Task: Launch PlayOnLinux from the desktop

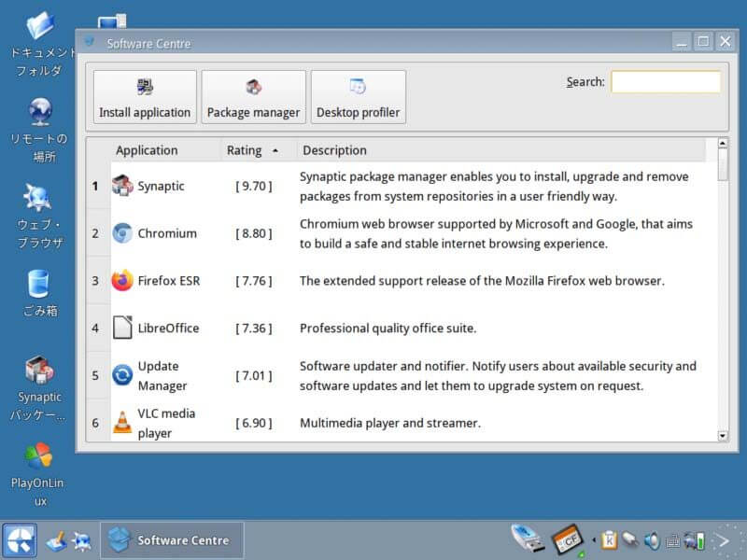Action: click(x=38, y=456)
